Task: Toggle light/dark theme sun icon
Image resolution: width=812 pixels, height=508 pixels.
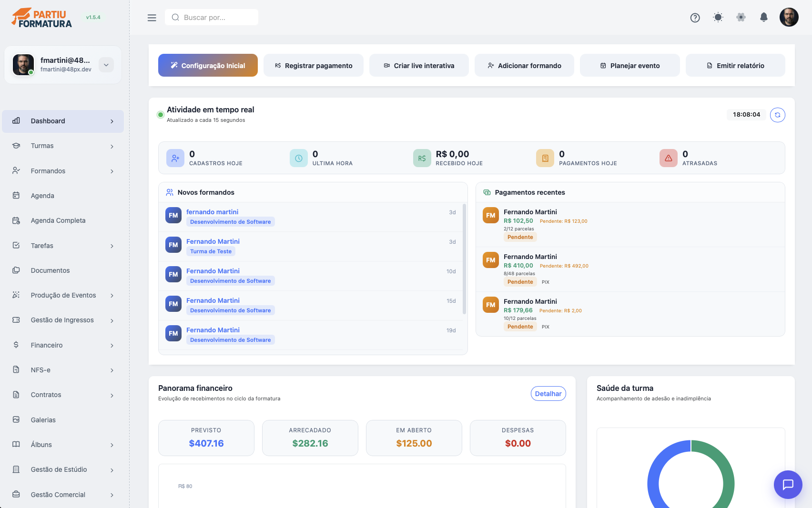Action: click(x=718, y=18)
